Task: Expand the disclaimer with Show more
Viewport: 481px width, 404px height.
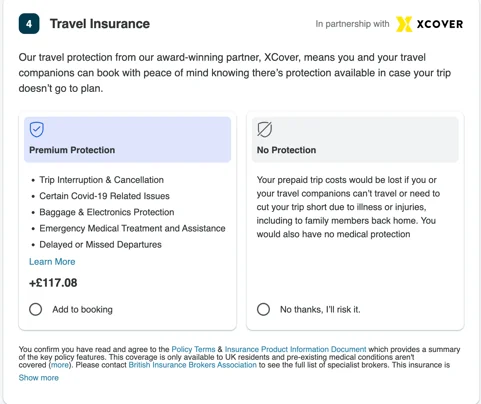Action: (x=39, y=378)
